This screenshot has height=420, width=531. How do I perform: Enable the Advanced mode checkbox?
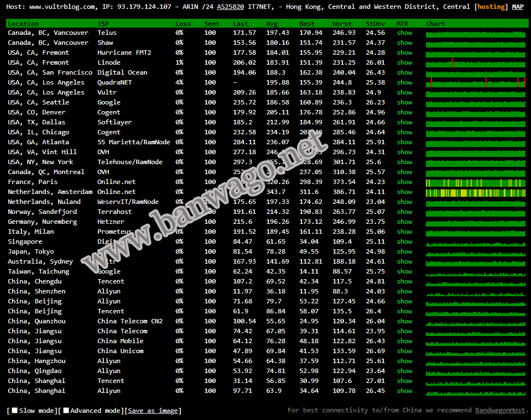(x=66, y=411)
